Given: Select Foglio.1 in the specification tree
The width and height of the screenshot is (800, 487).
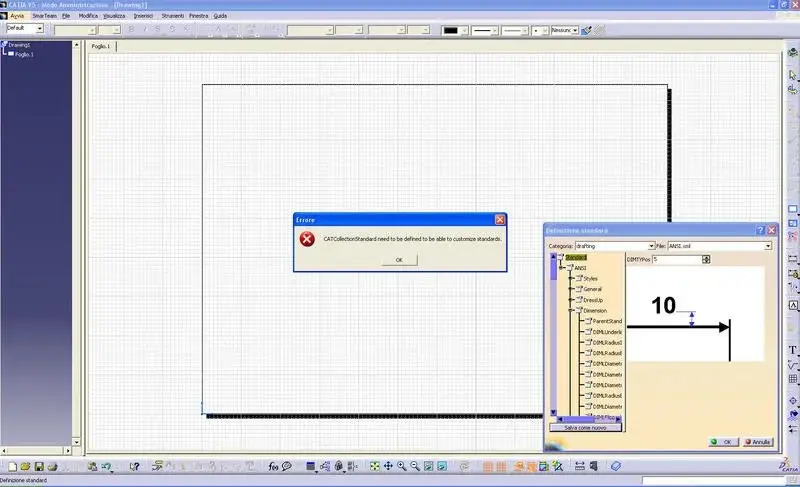Looking at the screenshot, I should pos(24,54).
